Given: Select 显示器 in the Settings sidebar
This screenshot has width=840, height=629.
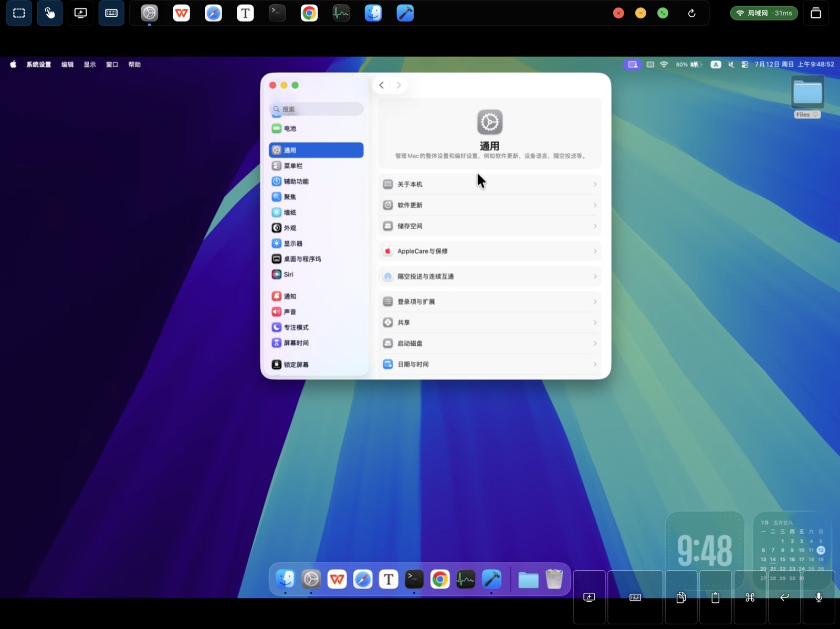Looking at the screenshot, I should click(x=316, y=243).
